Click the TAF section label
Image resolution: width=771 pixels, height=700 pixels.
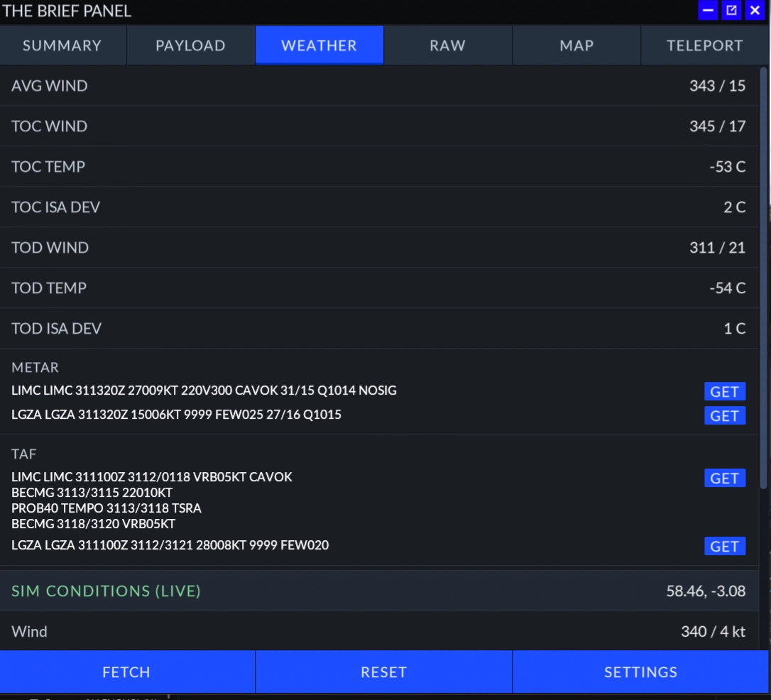tap(23, 454)
